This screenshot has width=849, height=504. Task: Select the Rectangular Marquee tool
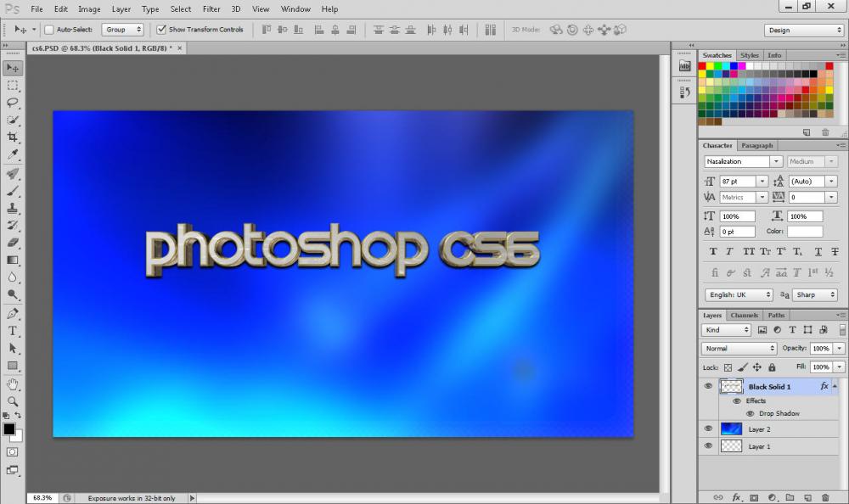point(13,86)
